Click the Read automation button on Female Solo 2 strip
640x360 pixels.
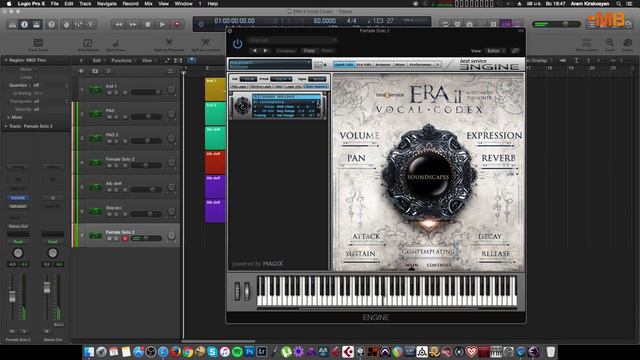click(x=18, y=242)
